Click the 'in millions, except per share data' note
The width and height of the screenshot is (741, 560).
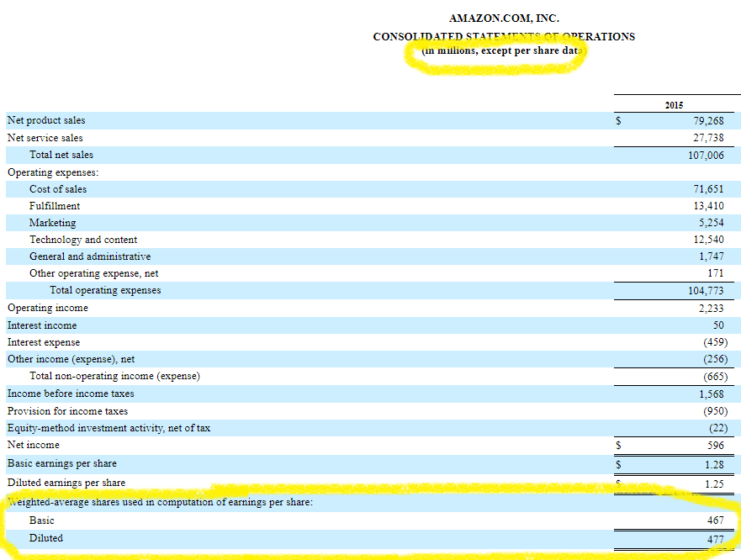tap(504, 50)
